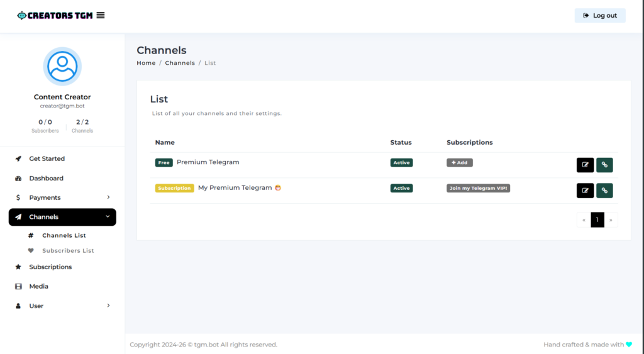644x354 pixels.
Task: Edit the Premium Telegram channel
Action: coord(586,165)
